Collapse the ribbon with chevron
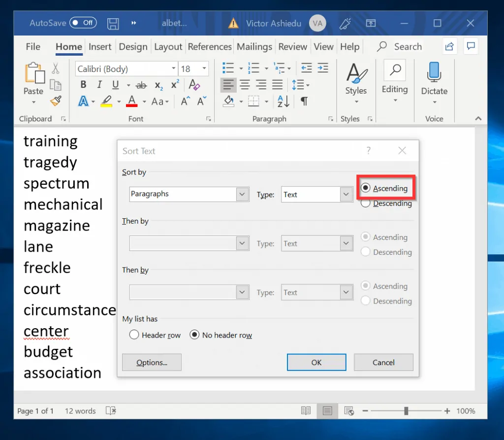This screenshot has width=504, height=440. [x=478, y=118]
